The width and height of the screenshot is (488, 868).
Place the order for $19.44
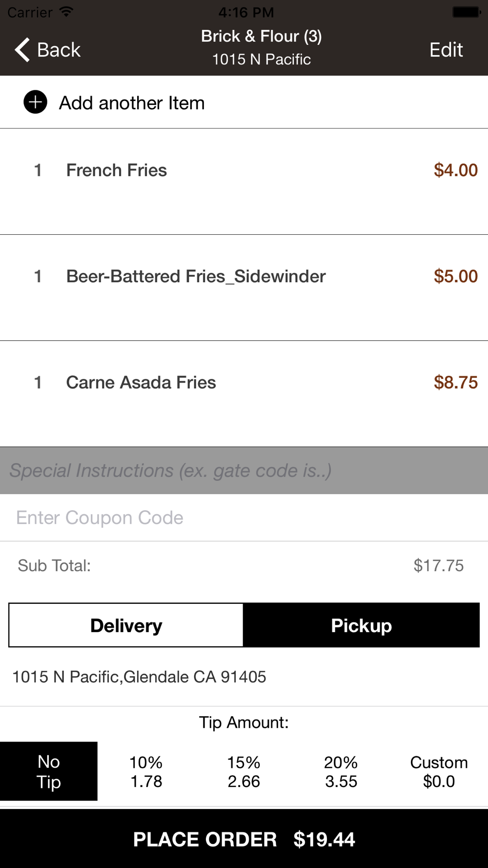244,839
